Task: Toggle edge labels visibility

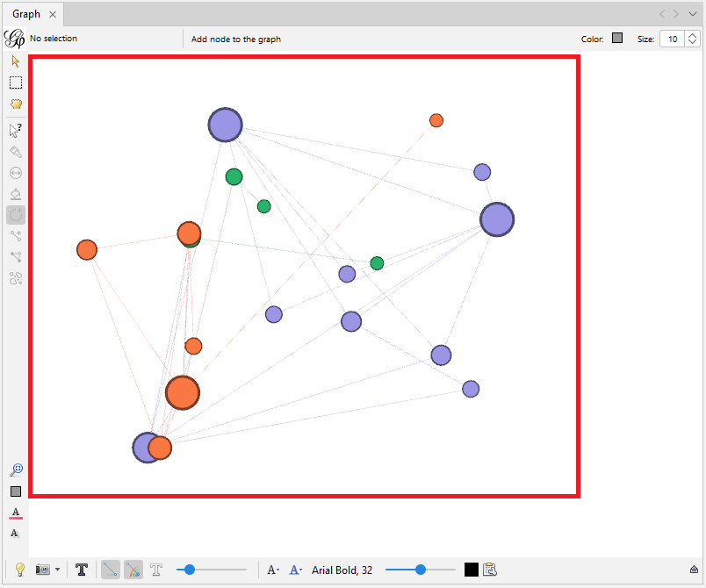Action: click(156, 570)
